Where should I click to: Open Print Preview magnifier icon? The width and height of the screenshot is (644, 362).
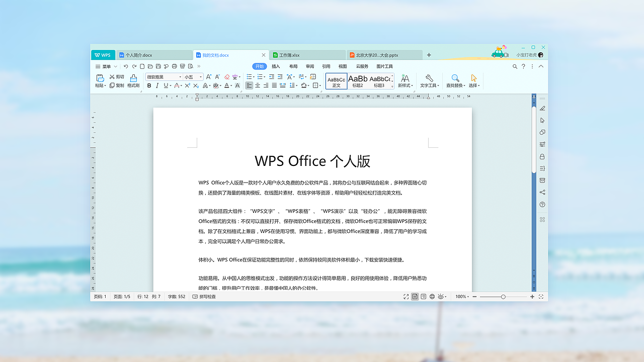[x=190, y=66]
